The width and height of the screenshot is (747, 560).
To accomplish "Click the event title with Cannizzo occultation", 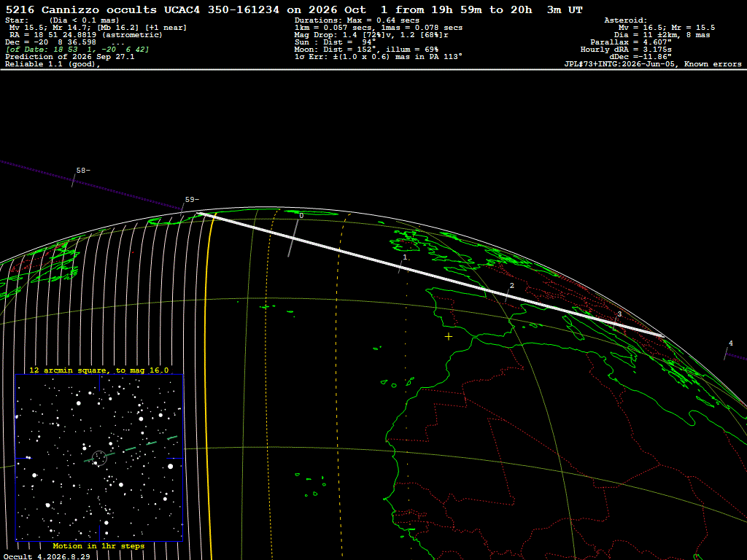I will point(294,9).
